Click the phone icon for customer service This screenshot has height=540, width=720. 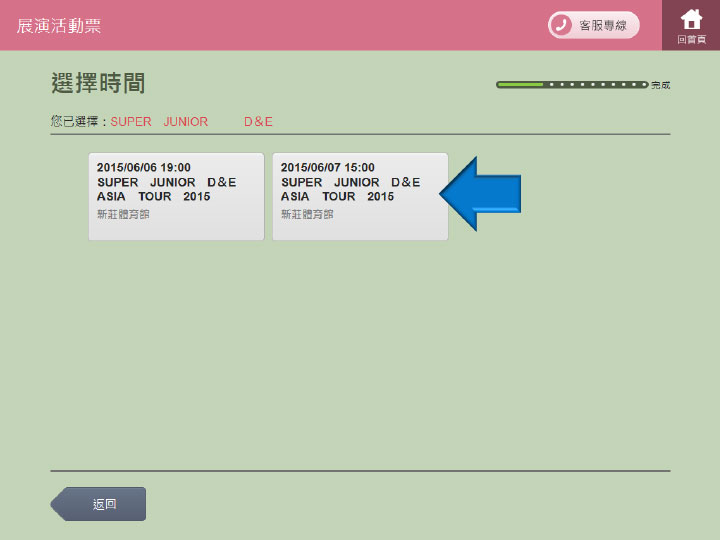(561, 25)
